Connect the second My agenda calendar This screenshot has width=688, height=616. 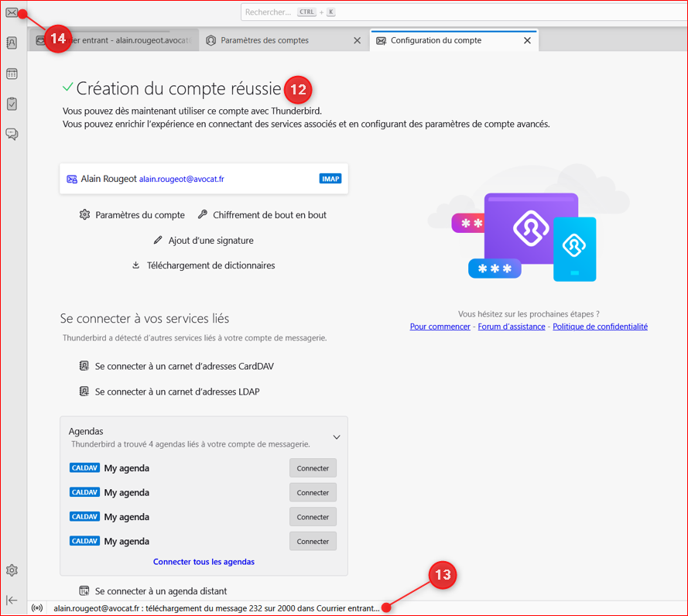[x=313, y=493]
